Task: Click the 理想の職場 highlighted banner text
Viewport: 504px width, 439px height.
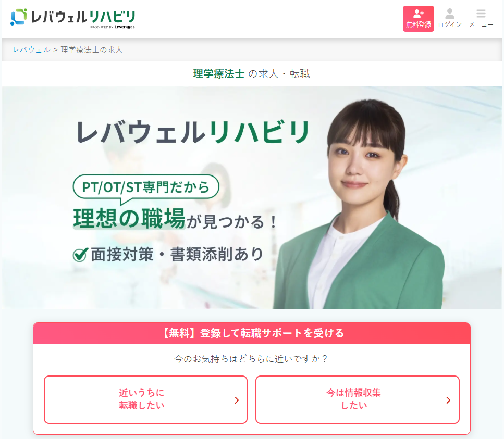Action: point(129,218)
